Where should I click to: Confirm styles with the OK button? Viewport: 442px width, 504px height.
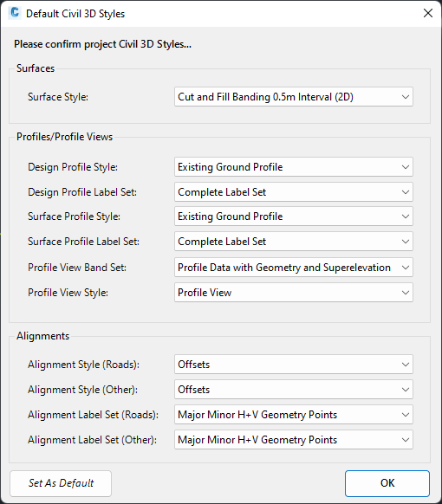(387, 483)
